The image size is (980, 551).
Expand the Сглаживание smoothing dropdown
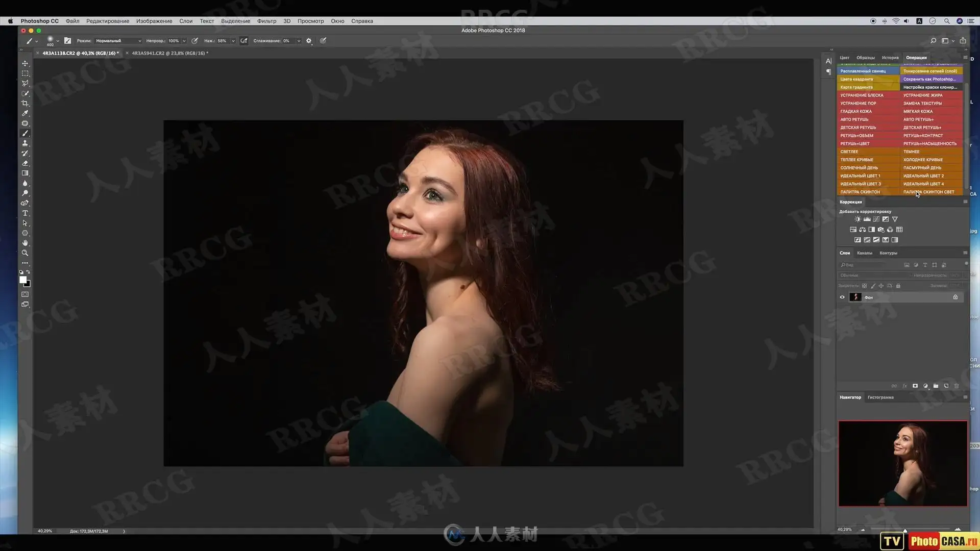[x=299, y=41]
